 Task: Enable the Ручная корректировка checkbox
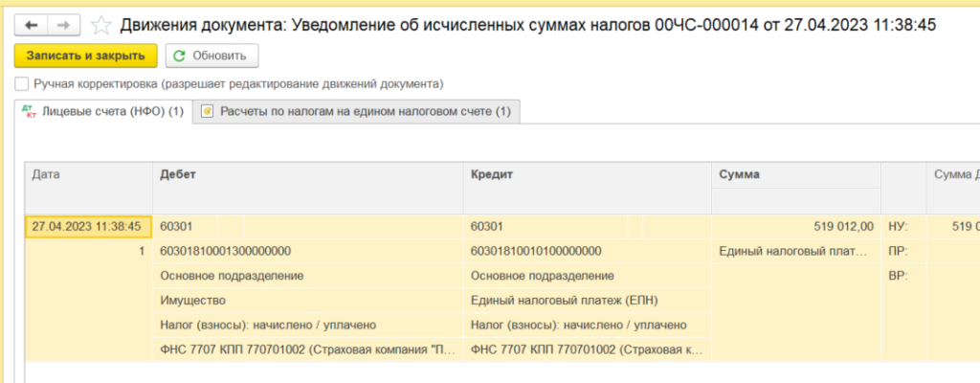click(x=22, y=84)
